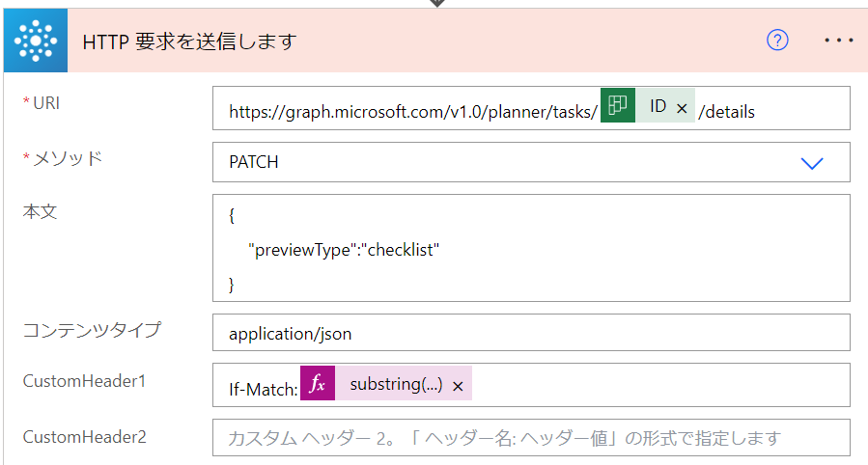This screenshot has width=868, height=465.
Task: Click into the URI input field
Action: (531, 108)
